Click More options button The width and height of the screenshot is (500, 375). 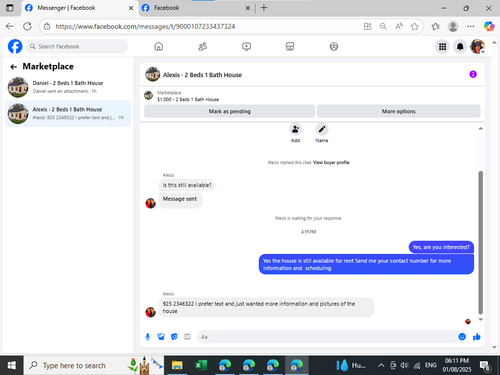tap(399, 111)
